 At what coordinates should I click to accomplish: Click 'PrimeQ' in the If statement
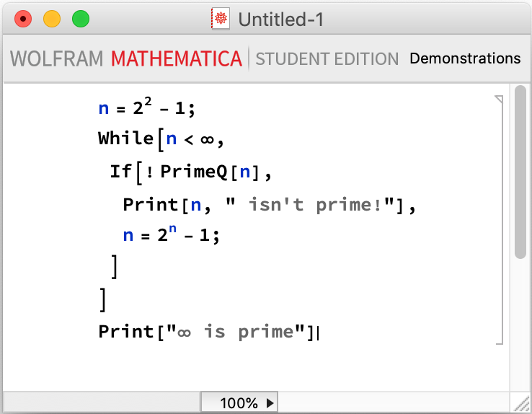tap(194, 172)
